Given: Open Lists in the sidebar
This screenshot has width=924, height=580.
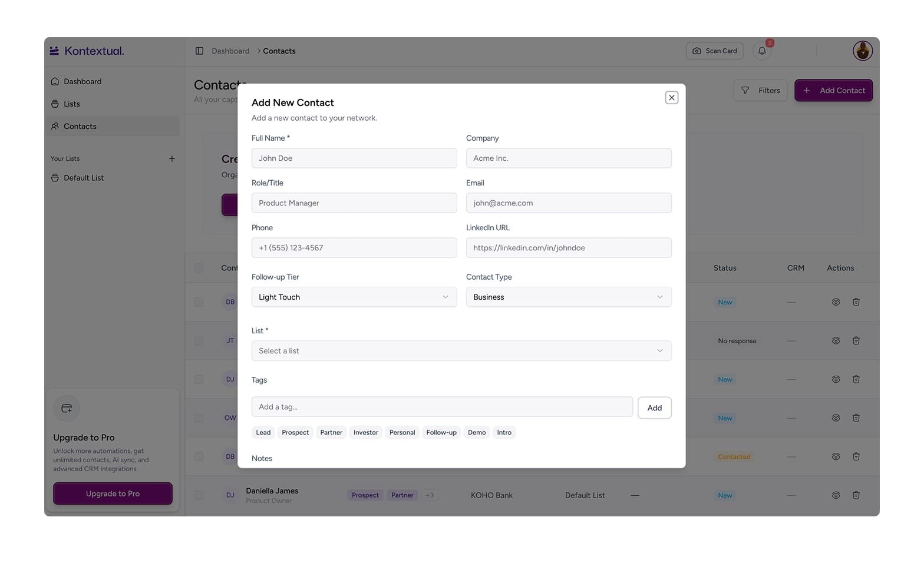Looking at the screenshot, I should click(x=112, y=104).
